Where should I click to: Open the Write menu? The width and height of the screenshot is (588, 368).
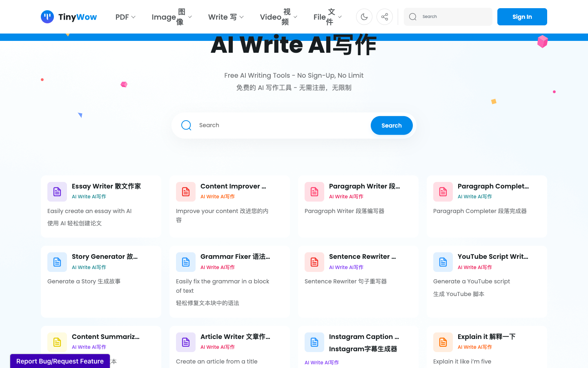click(x=225, y=17)
